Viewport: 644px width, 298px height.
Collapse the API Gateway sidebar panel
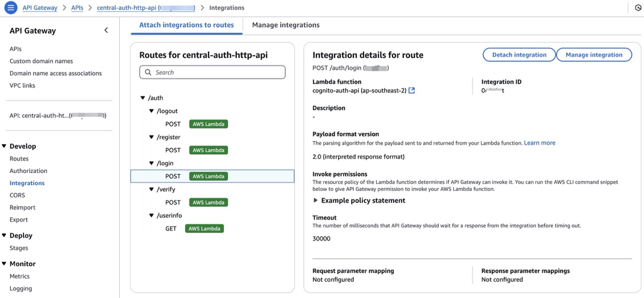[106, 30]
